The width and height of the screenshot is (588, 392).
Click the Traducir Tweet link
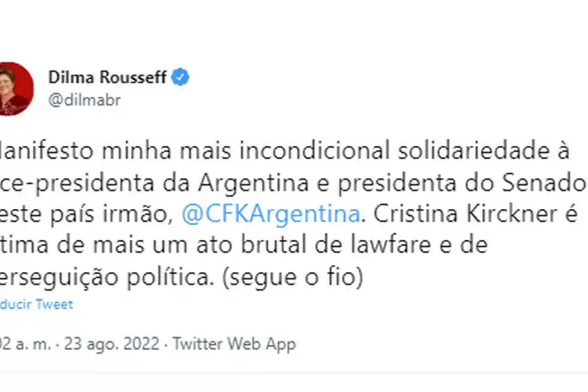click(x=36, y=304)
